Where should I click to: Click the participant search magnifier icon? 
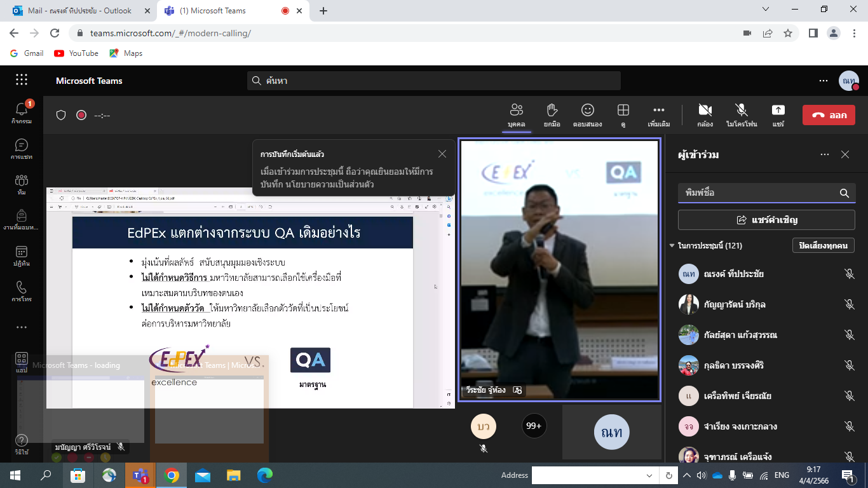844,193
